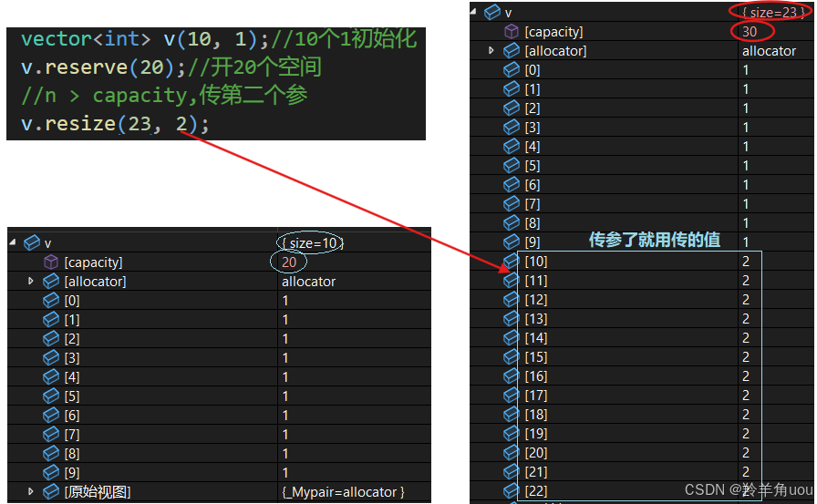Click the [5] cube icon in size=10 watch
This screenshot has height=504, width=817.
click(x=51, y=396)
